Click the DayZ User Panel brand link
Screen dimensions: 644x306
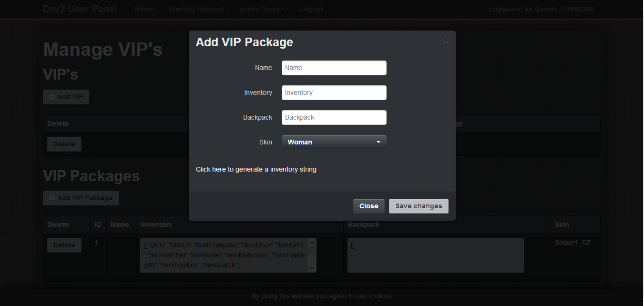pos(80,9)
